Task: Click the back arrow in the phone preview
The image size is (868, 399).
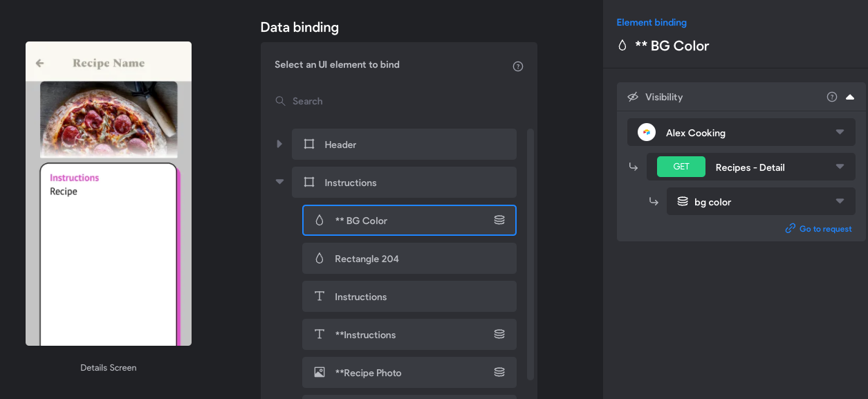Action: click(40, 63)
